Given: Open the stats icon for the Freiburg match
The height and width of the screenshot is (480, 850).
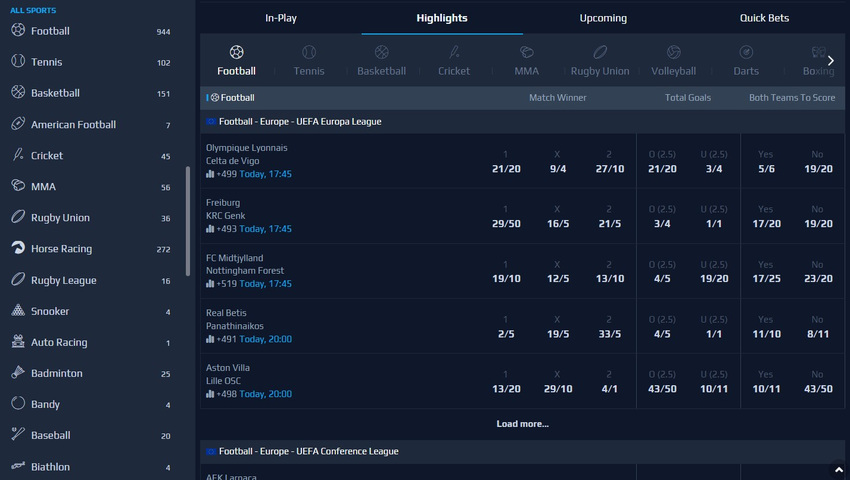Looking at the screenshot, I should [x=210, y=229].
